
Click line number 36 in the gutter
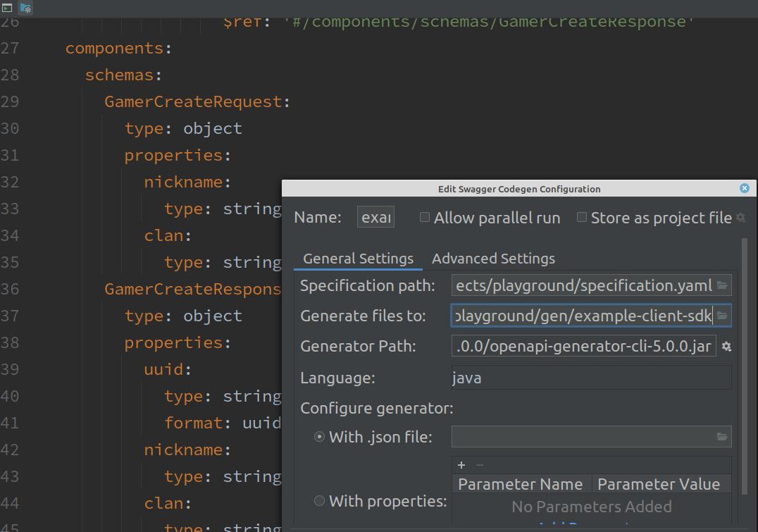click(10, 289)
